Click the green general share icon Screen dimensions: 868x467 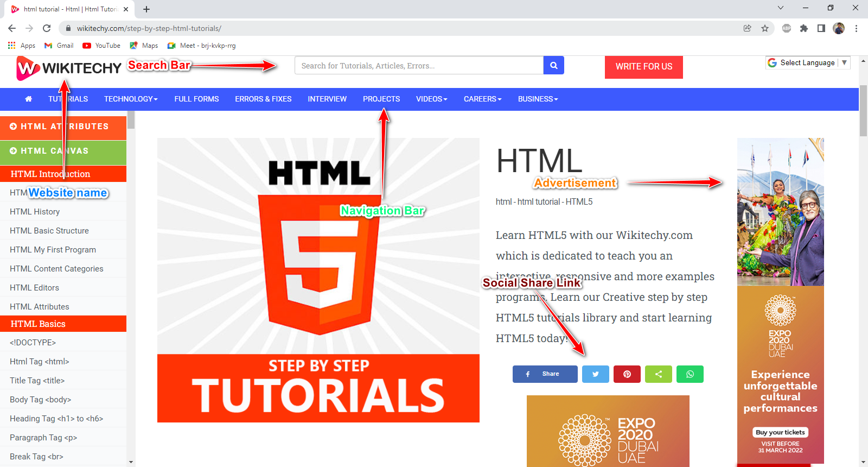point(658,374)
